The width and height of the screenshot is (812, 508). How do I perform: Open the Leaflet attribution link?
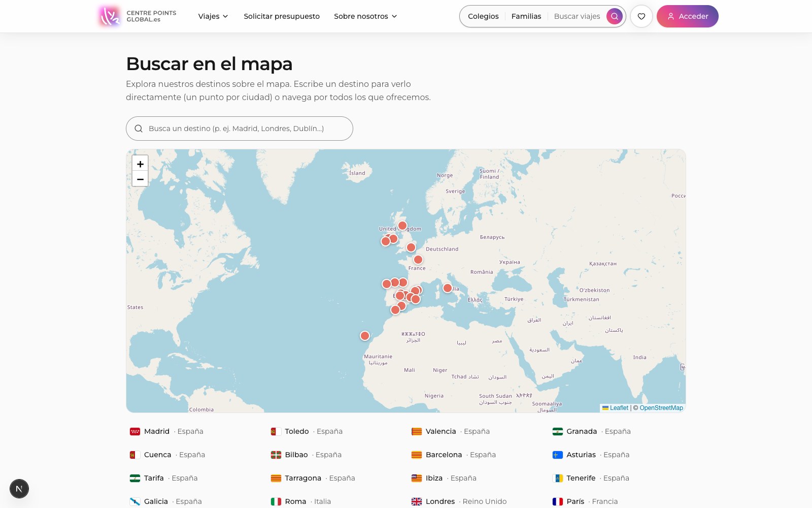(615, 408)
